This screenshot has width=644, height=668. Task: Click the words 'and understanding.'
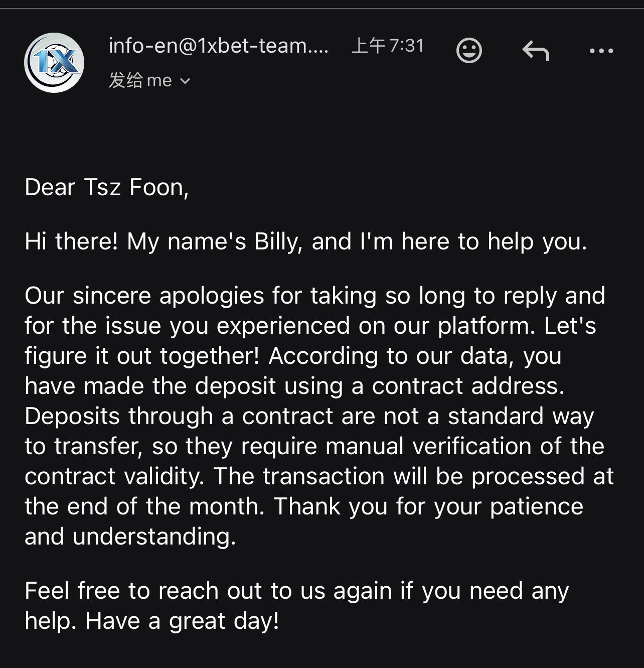tap(130, 537)
